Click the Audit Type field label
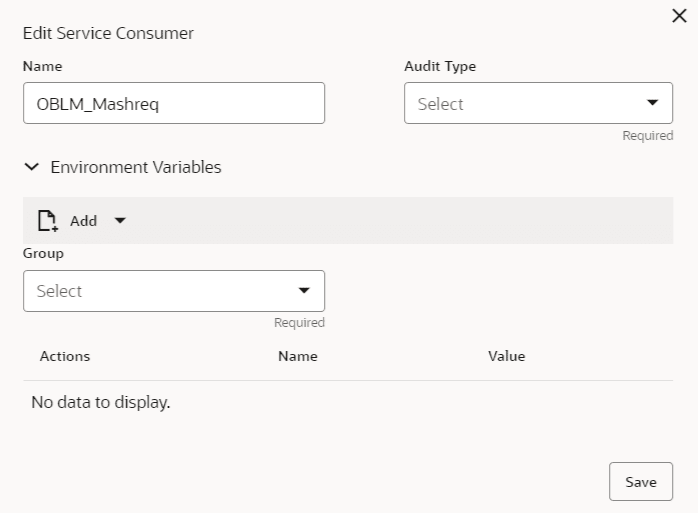This screenshot has height=513, width=698. pos(440,66)
